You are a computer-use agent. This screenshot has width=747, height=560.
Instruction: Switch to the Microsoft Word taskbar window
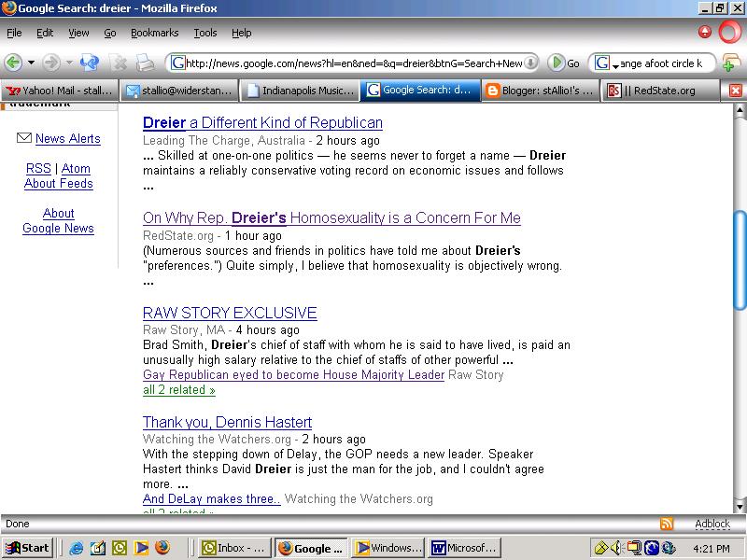coord(465,548)
